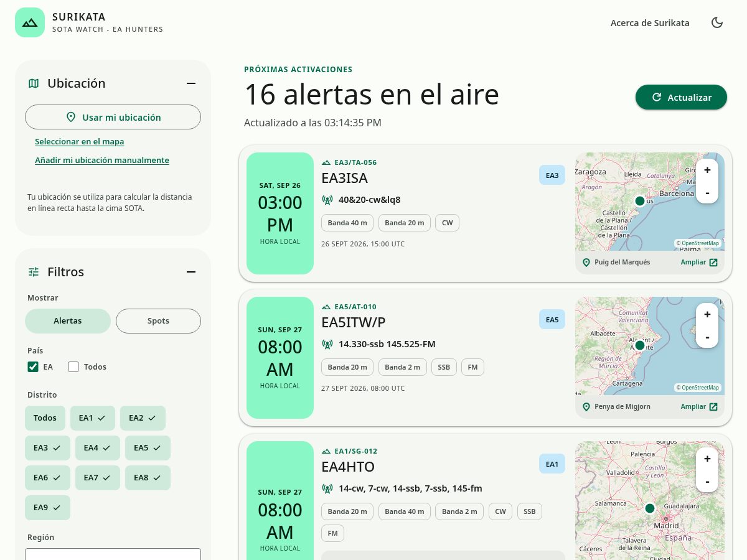Click antenna icon beside 14.330-ssb 145.525-FM
747x560 pixels.
pyautogui.click(x=327, y=344)
